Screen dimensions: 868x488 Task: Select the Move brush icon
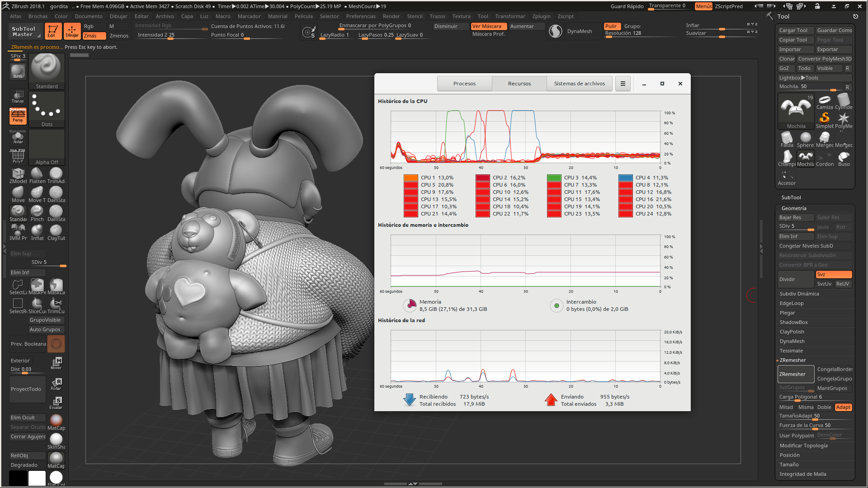click(x=18, y=193)
